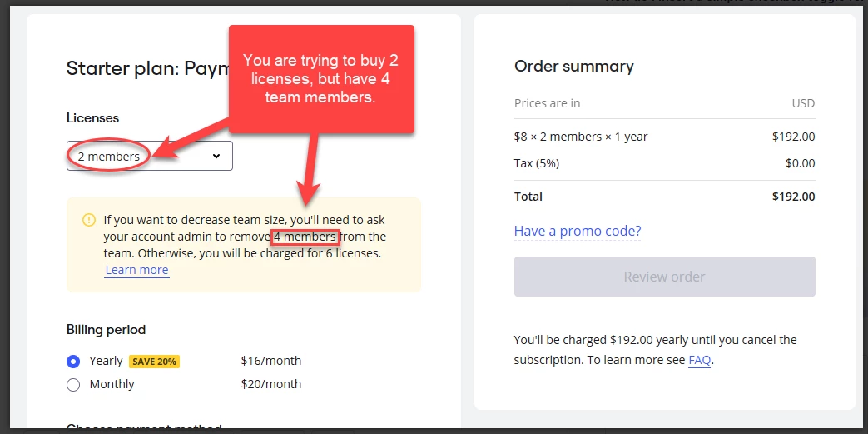Viewport: 868px width, 434px height.
Task: Open the Licenses members dropdown
Action: click(x=150, y=156)
